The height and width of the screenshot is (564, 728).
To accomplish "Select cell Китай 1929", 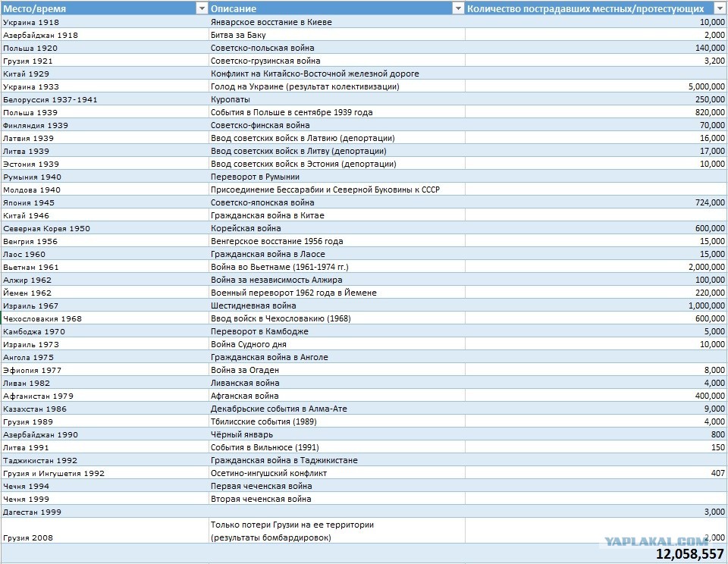I will pos(105,74).
